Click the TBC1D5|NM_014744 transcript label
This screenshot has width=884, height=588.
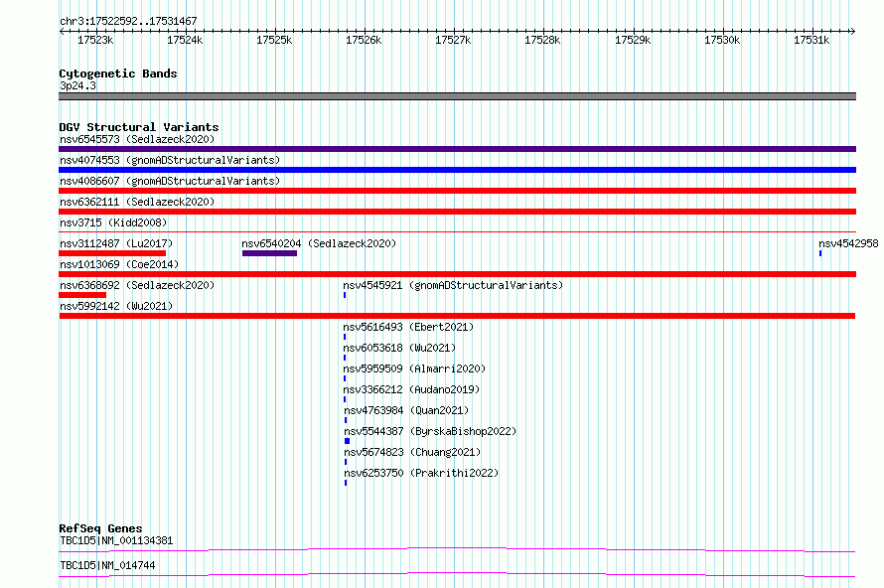coord(107,565)
